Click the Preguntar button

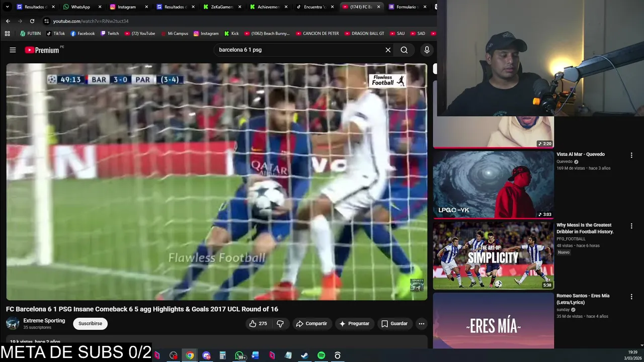coord(354,323)
